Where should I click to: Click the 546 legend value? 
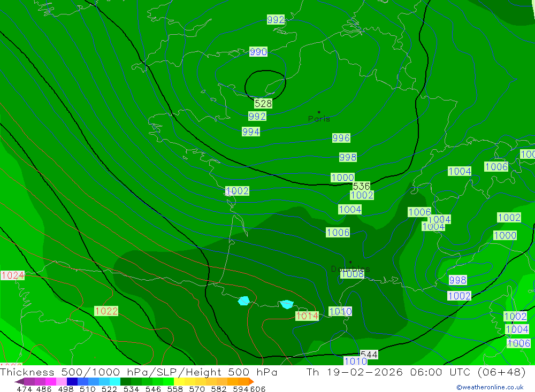pyautogui.click(x=153, y=389)
